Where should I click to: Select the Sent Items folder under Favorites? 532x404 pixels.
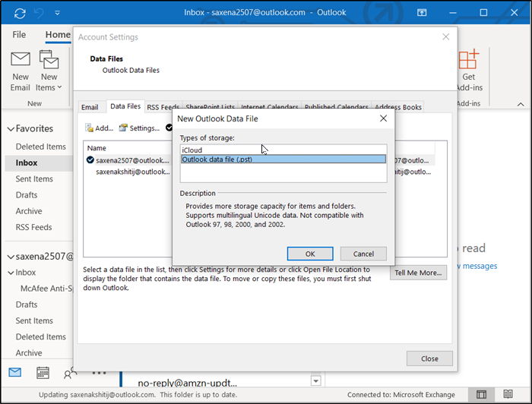point(34,179)
